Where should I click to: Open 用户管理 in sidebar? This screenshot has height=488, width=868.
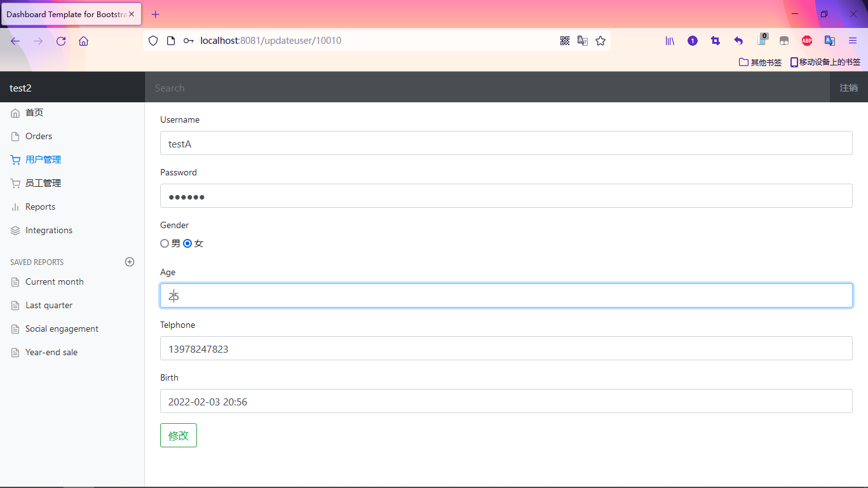coord(43,159)
